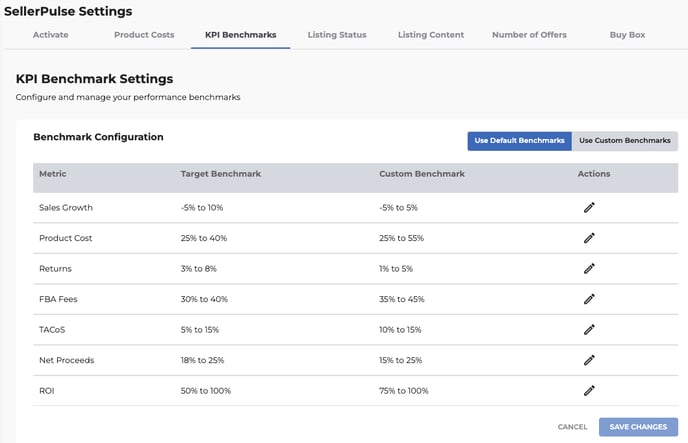Click TACoS target value 5% to 15%

pyautogui.click(x=200, y=329)
